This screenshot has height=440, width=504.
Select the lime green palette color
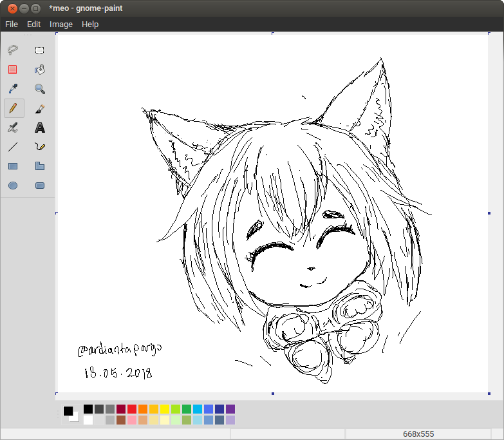[176, 409]
